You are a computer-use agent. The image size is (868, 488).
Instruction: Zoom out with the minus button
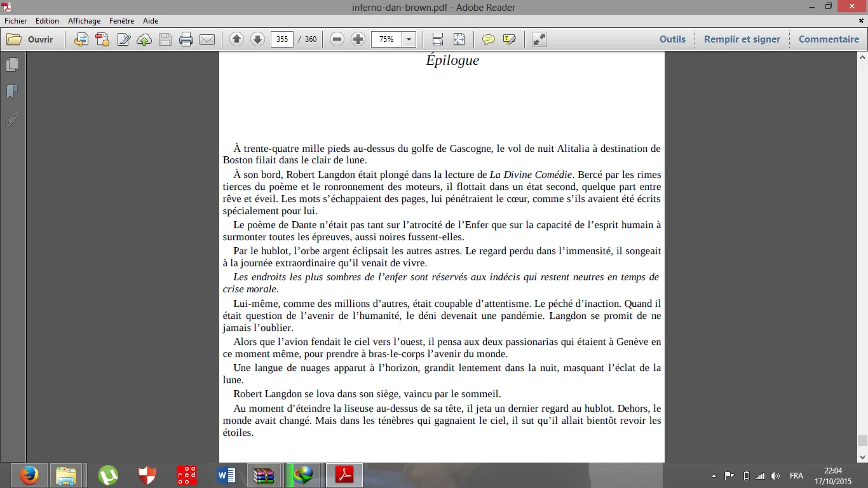coord(337,39)
